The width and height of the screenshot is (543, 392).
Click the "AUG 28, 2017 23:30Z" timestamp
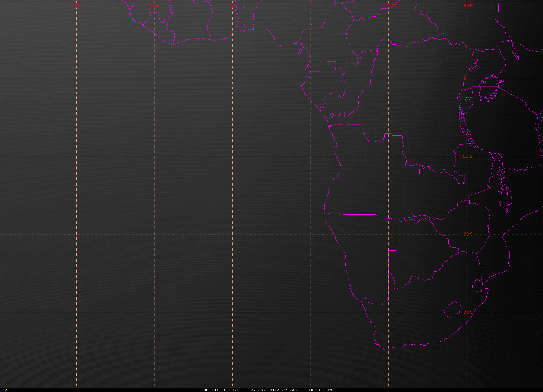(x=272, y=390)
